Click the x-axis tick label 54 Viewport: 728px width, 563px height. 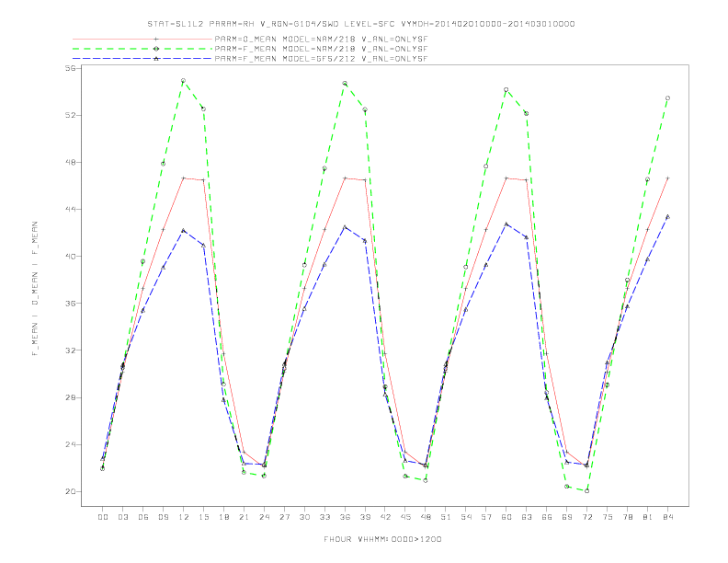pyautogui.click(x=466, y=517)
